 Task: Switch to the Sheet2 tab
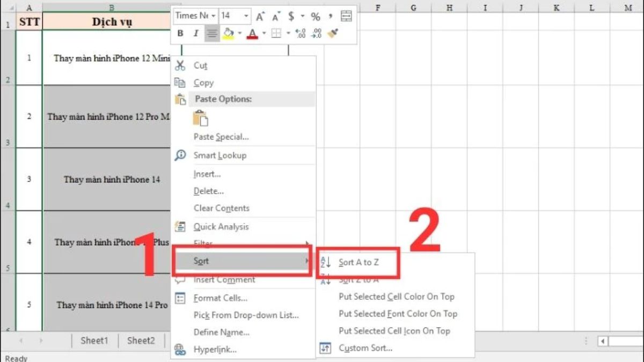pyautogui.click(x=140, y=340)
